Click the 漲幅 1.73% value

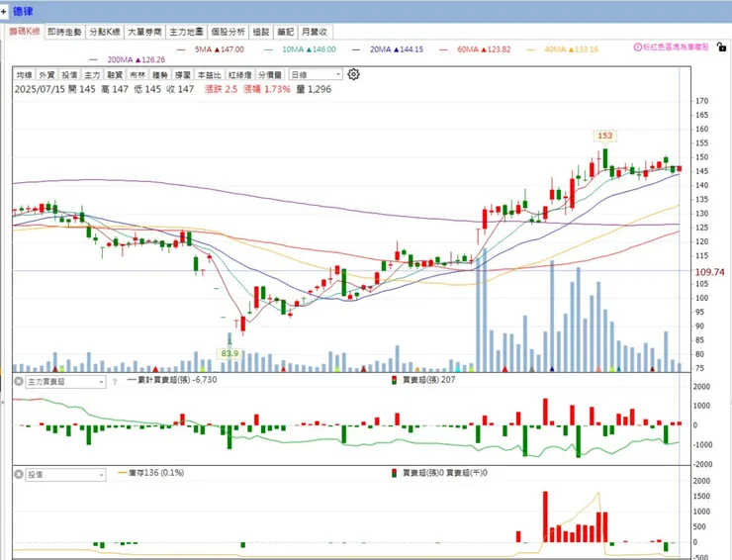[267, 89]
